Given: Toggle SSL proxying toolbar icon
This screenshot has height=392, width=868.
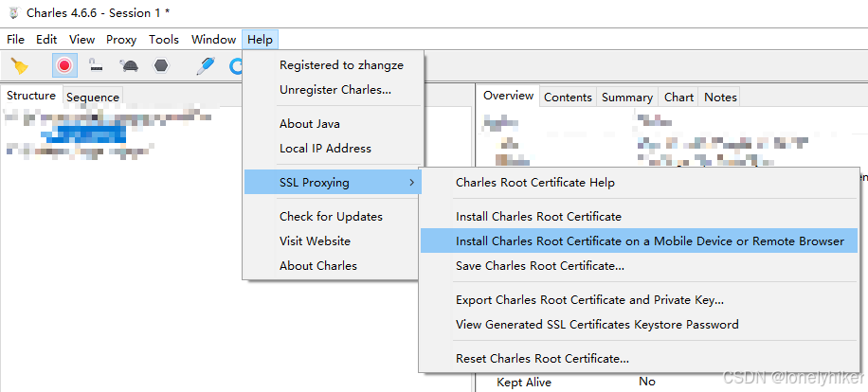Looking at the screenshot, I should click(x=97, y=65).
